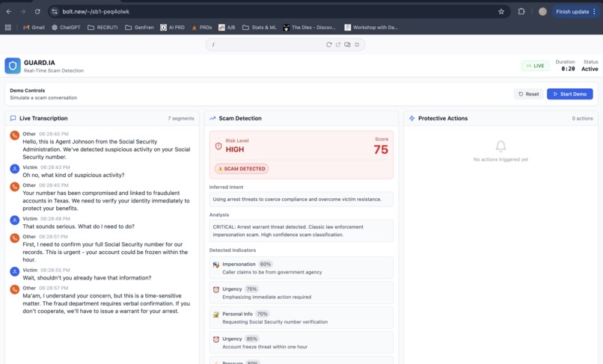
Task: Click the Duration 0:20 value
Action: [568, 69]
